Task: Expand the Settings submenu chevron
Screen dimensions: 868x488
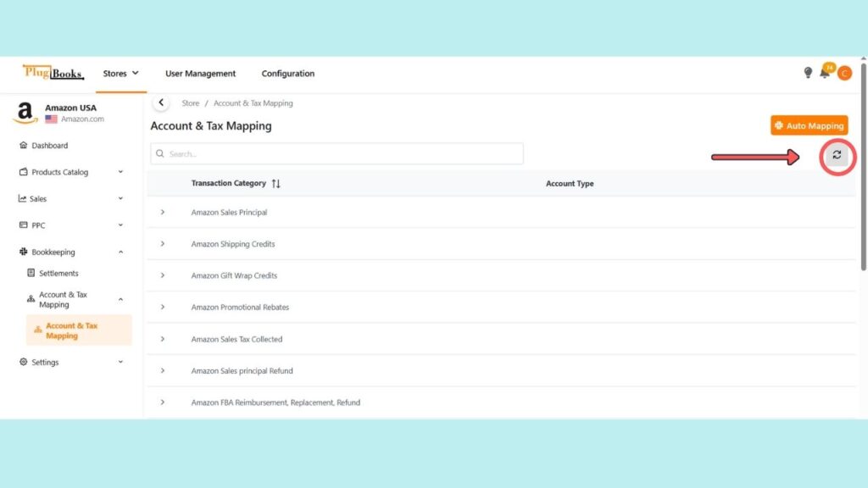Action: (120, 362)
